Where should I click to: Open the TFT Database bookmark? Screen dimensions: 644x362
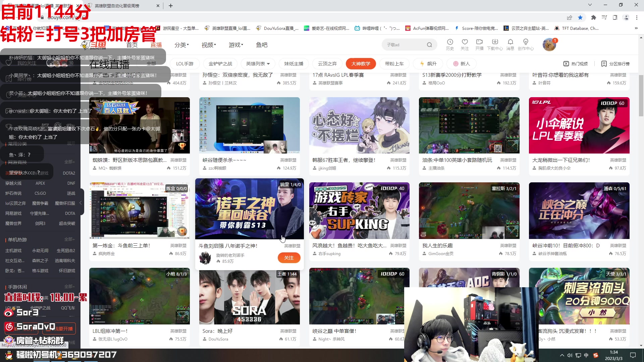[x=577, y=28]
